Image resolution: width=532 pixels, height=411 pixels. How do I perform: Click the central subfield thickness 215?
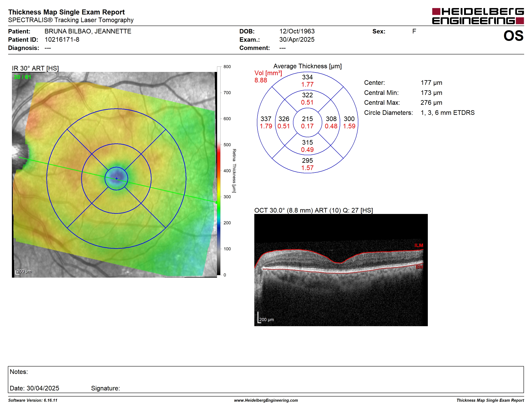(x=307, y=119)
